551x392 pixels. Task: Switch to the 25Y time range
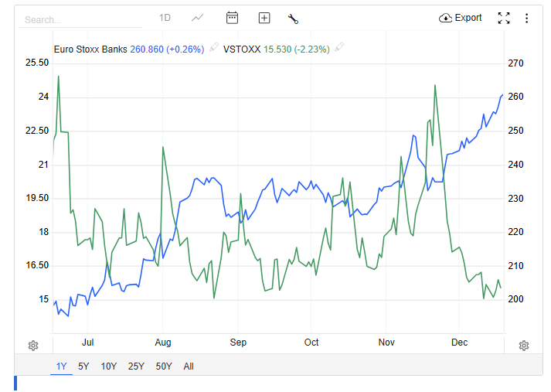[x=136, y=366]
